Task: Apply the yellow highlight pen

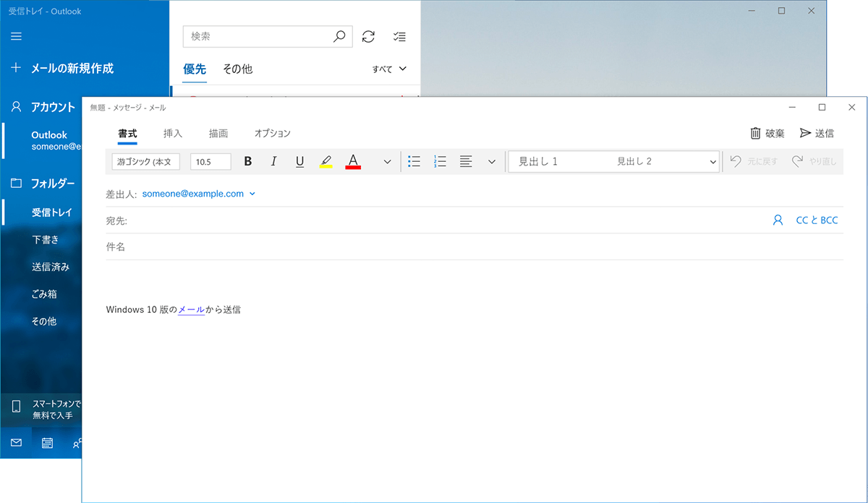Action: pos(325,161)
